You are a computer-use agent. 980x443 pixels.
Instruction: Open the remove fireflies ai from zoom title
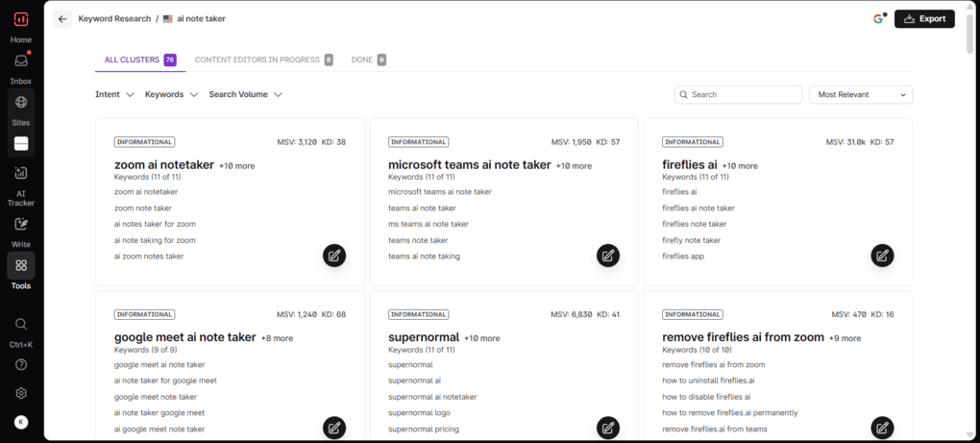point(743,337)
